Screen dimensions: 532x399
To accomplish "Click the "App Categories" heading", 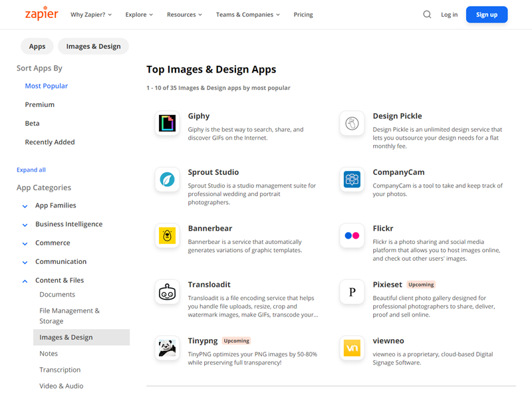I will 44,188.
